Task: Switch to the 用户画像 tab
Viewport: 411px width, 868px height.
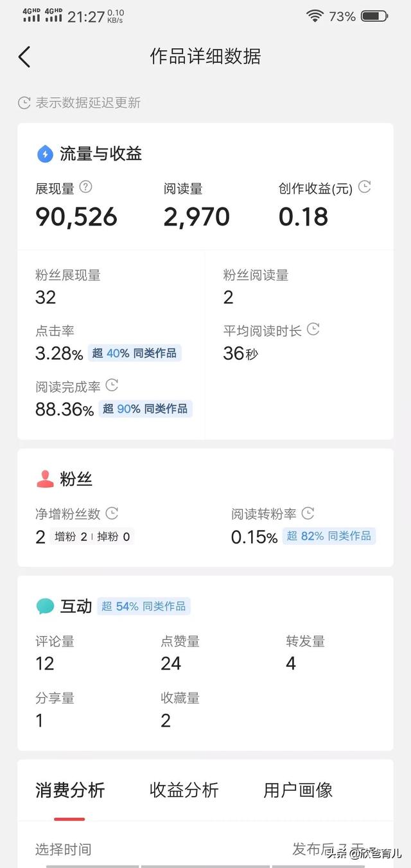Action: [x=298, y=790]
